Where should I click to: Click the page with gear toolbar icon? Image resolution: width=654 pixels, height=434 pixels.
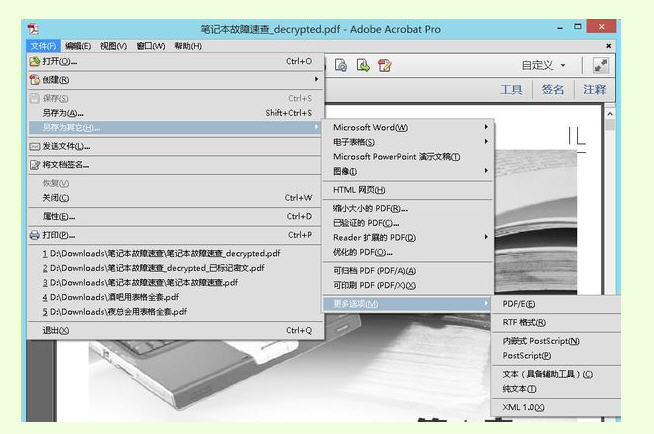click(x=341, y=65)
